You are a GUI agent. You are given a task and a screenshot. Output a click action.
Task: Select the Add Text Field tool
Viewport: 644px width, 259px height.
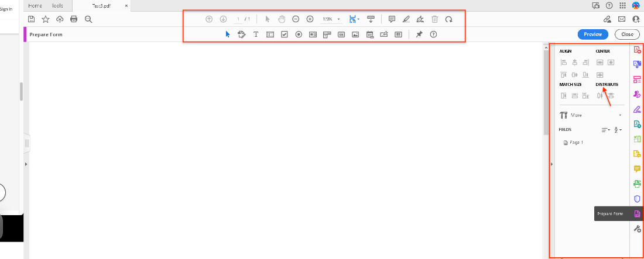(270, 34)
